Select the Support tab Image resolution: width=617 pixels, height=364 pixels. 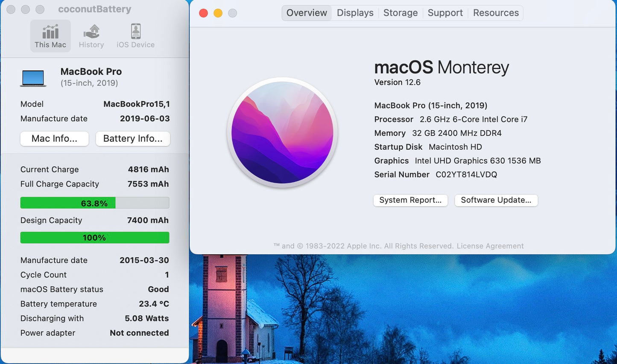tap(445, 13)
